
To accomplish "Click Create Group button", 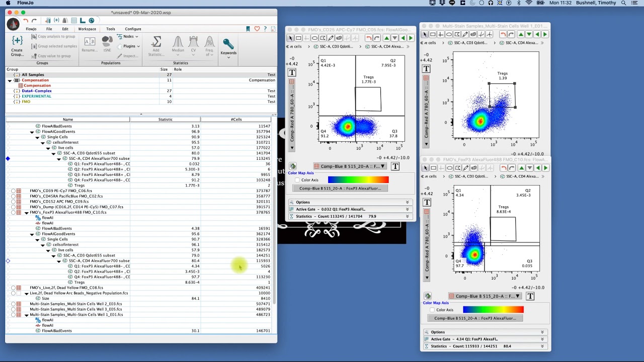I will point(17,45).
